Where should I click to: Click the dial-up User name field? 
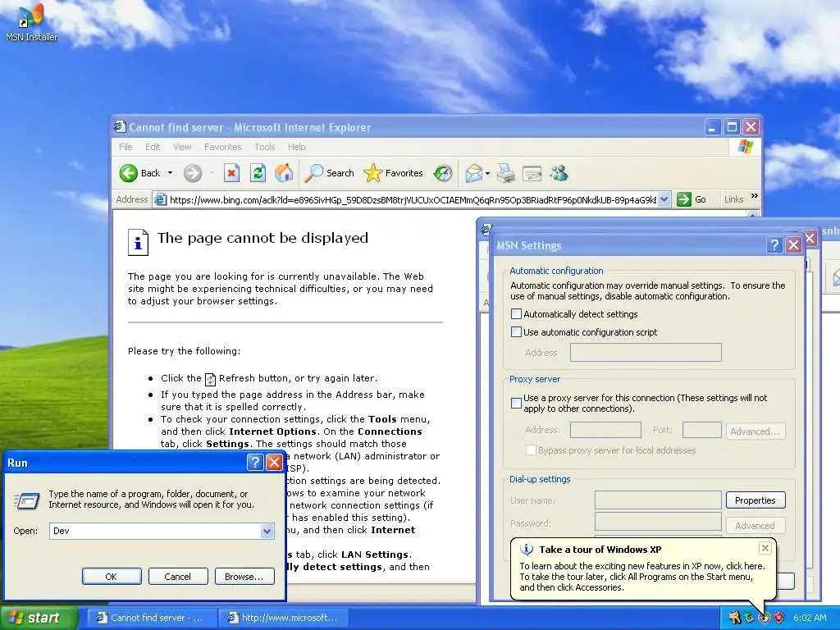(x=659, y=500)
